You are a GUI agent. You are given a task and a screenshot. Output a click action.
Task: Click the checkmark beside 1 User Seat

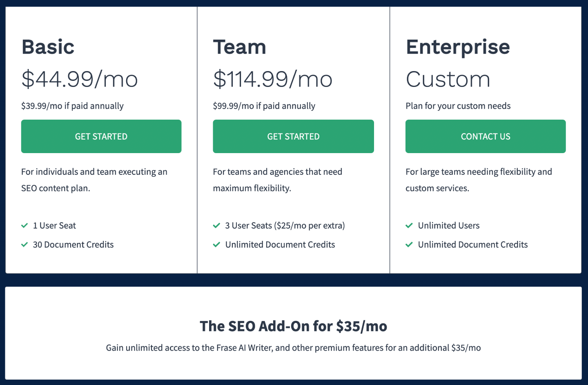(24, 225)
